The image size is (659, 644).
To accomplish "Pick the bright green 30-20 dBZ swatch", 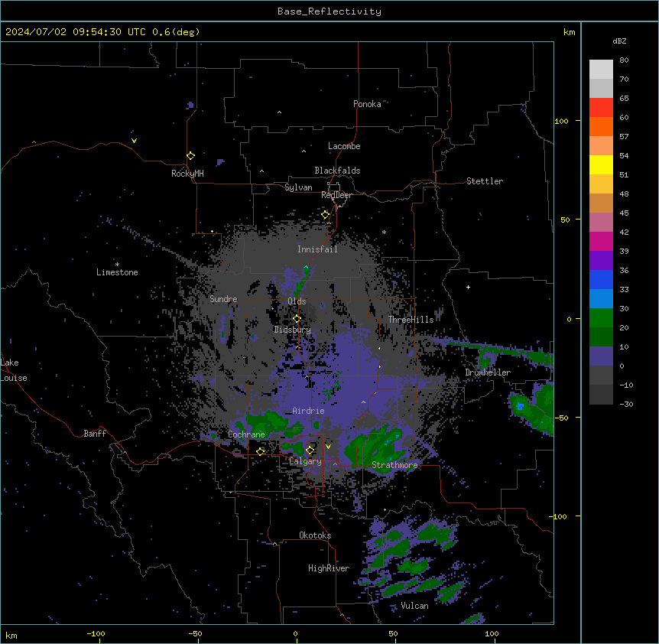I will coord(601,318).
